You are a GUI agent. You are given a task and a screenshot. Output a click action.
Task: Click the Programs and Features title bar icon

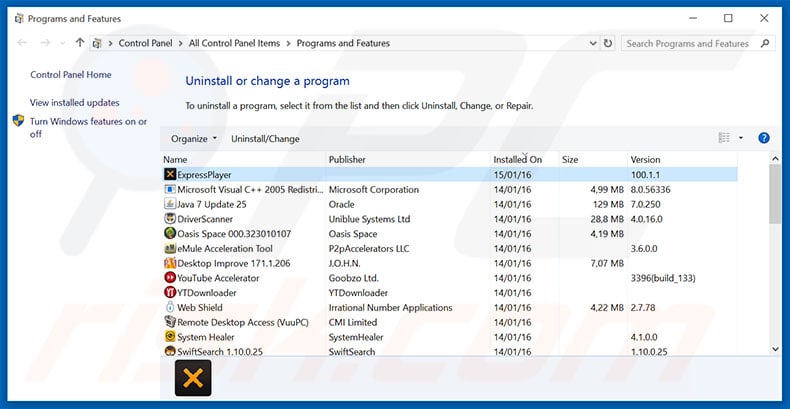pos(19,19)
